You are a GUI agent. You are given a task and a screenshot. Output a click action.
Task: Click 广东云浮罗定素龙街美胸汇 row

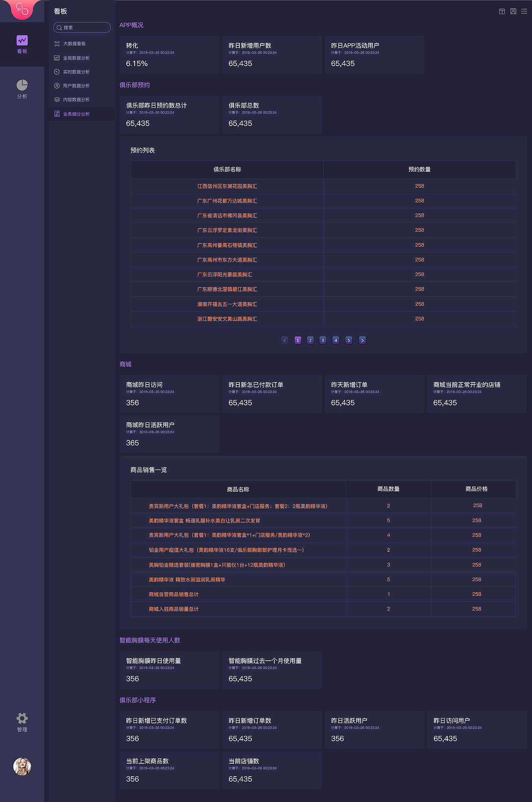click(x=323, y=230)
